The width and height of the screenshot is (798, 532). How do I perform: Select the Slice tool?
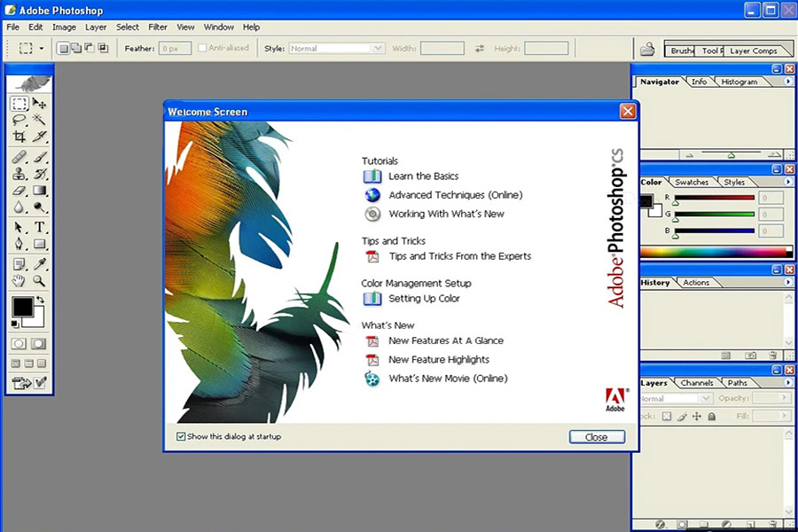point(39,137)
